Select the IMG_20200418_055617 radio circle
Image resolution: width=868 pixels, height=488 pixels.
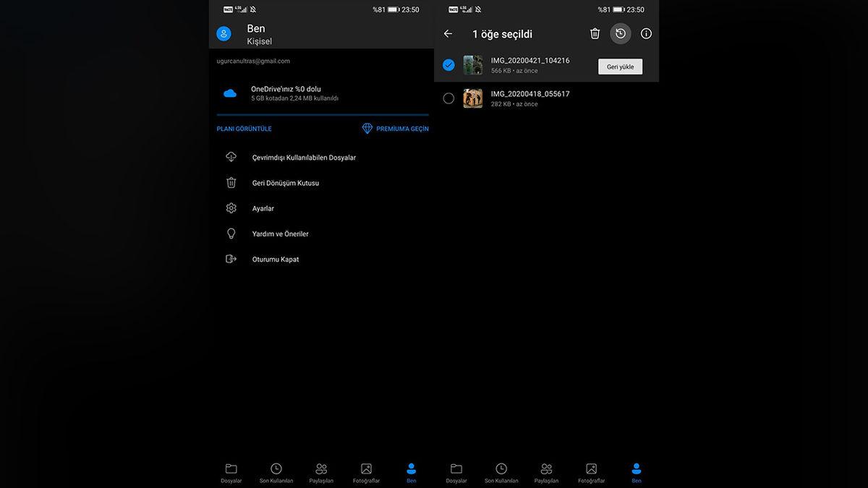(448, 98)
